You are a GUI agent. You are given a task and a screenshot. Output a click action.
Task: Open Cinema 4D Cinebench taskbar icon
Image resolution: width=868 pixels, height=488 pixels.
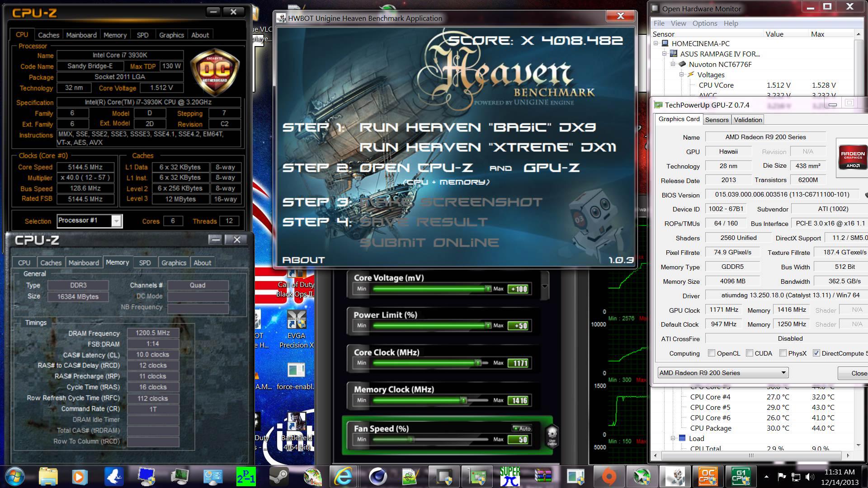377,477
